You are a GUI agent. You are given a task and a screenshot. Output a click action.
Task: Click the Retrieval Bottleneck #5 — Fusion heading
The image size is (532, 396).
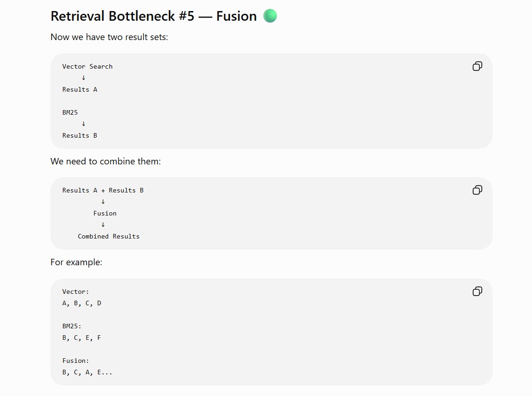[153, 16]
